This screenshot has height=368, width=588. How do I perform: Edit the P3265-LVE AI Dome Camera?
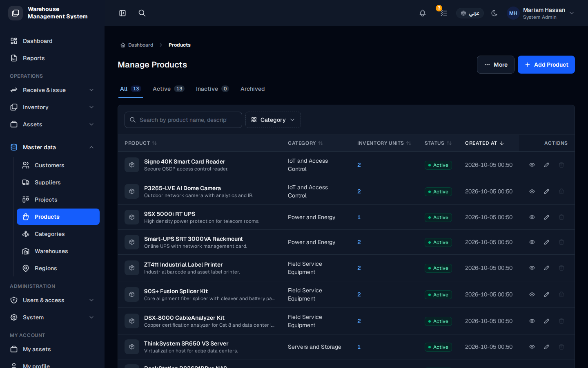(547, 191)
